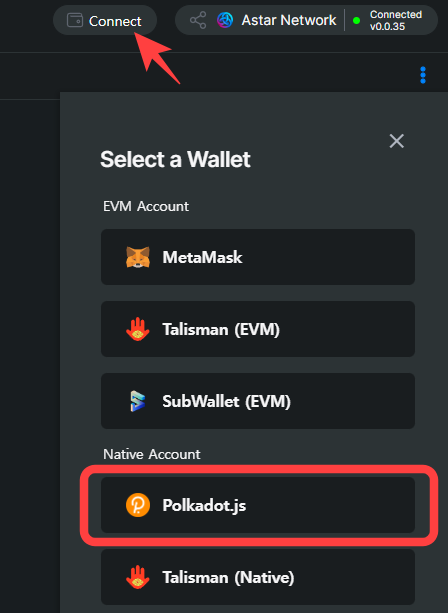
Task: Click the share network nodes icon
Action: [x=198, y=20]
